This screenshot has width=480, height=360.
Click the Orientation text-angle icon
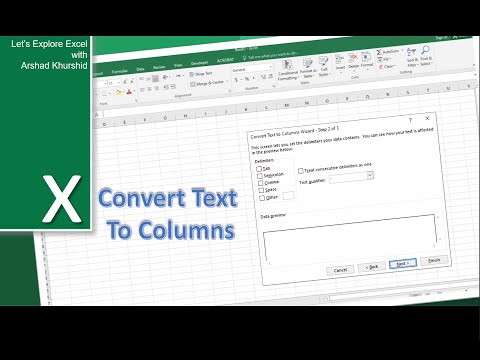pyautogui.click(x=165, y=77)
